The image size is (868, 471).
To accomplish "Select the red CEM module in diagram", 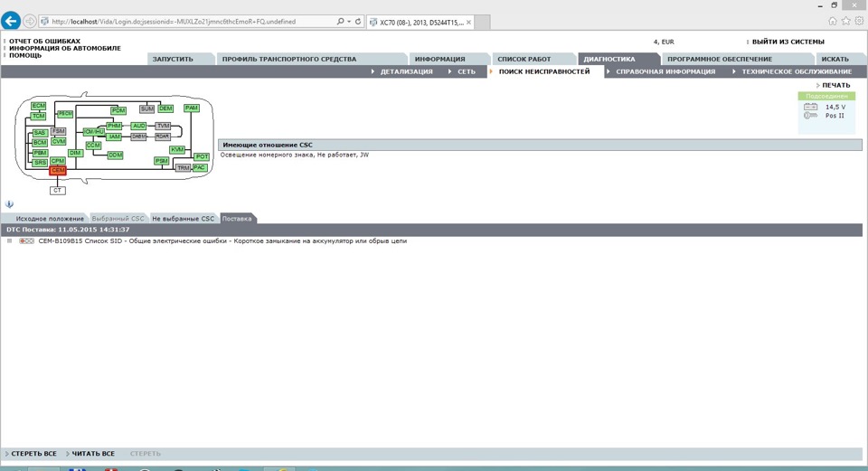I will click(x=58, y=170).
